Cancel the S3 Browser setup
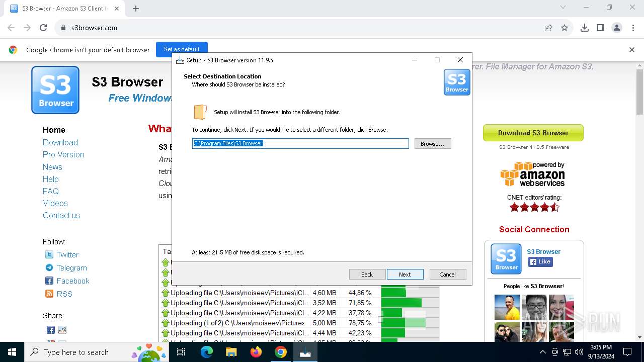Screen dimensions: 644x362 click(448, 275)
